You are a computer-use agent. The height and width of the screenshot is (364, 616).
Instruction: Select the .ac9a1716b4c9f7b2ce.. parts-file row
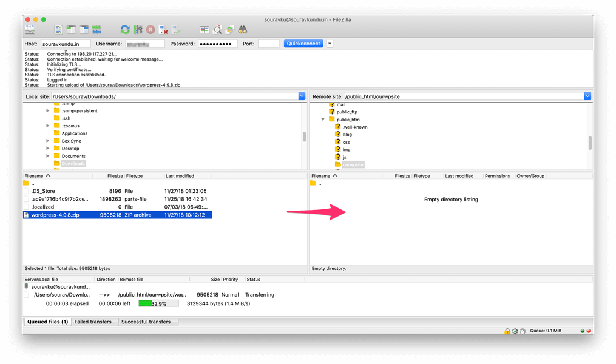(118, 199)
